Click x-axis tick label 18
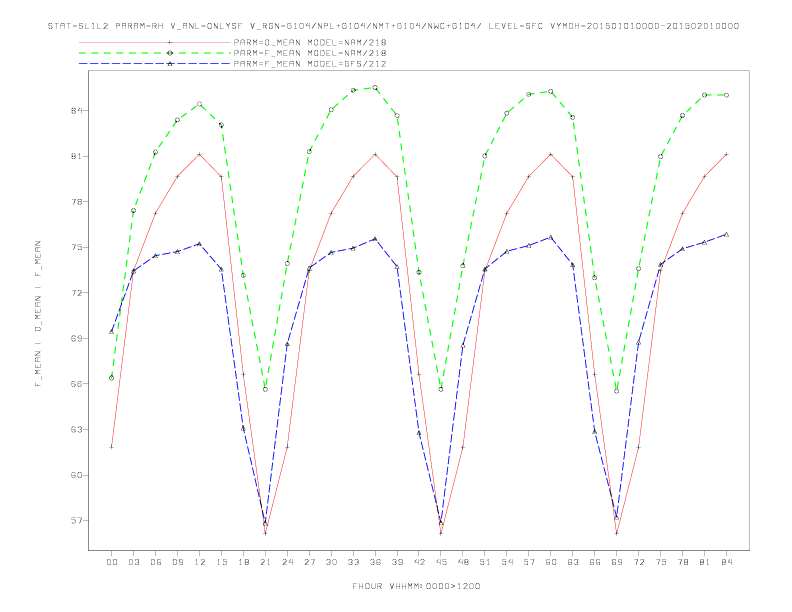The height and width of the screenshot is (612, 792). (243, 562)
